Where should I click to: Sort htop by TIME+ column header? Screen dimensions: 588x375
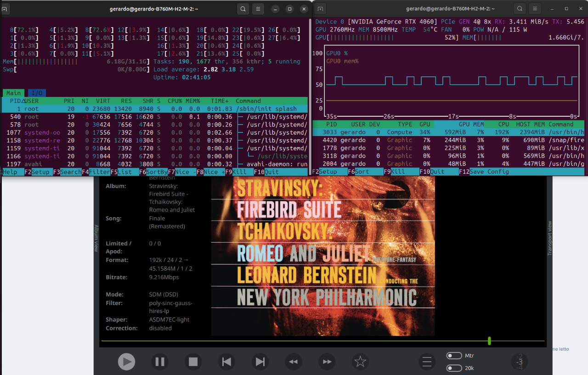point(219,101)
